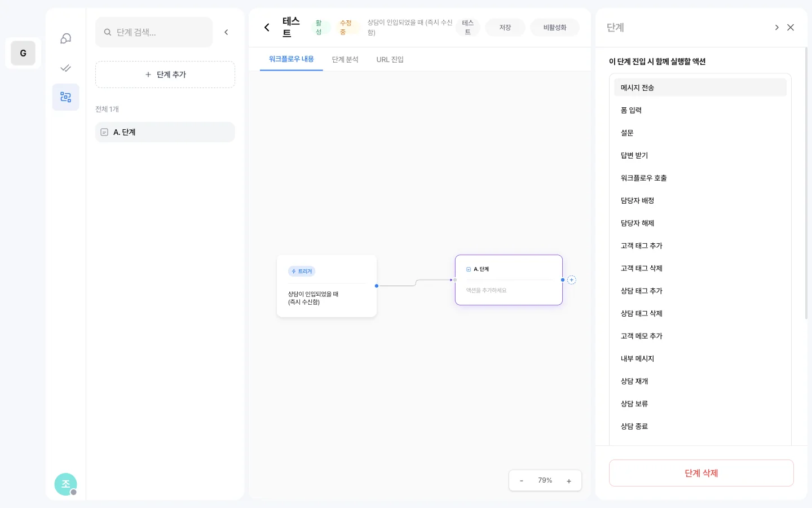Click the 79% zoom level value
Image resolution: width=812 pixels, height=508 pixels.
[545, 480]
